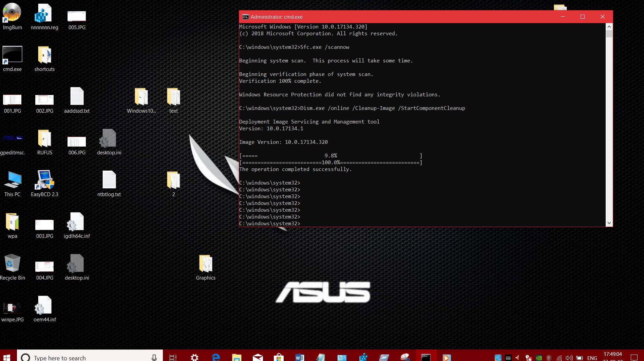Select the Graphics folder

206,267
